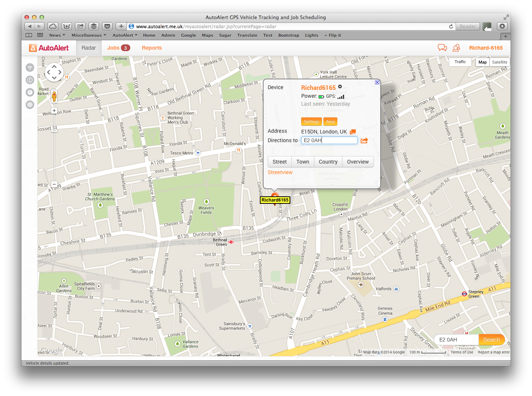The image size is (532, 396).
Task: Click the map search box with E2 0AH
Action: click(456, 340)
